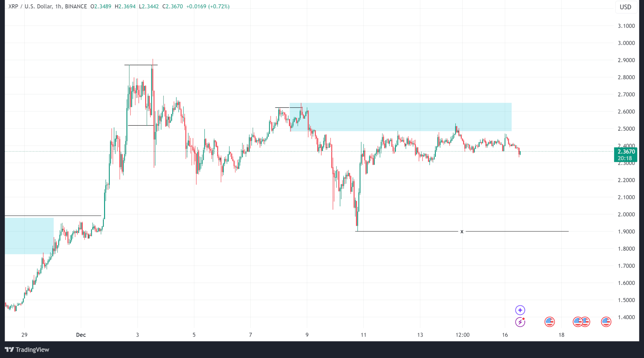
Task: Click the 1.5000 price axis label
Action: (x=626, y=300)
